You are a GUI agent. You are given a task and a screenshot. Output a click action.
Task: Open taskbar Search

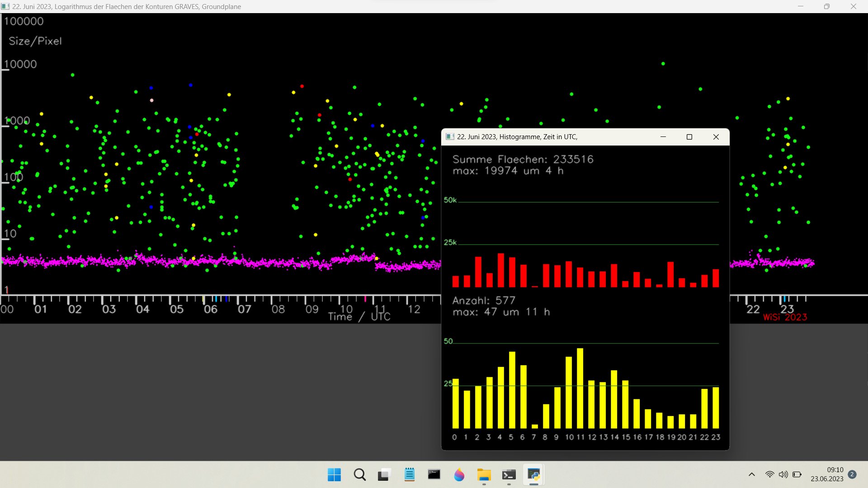coord(360,475)
